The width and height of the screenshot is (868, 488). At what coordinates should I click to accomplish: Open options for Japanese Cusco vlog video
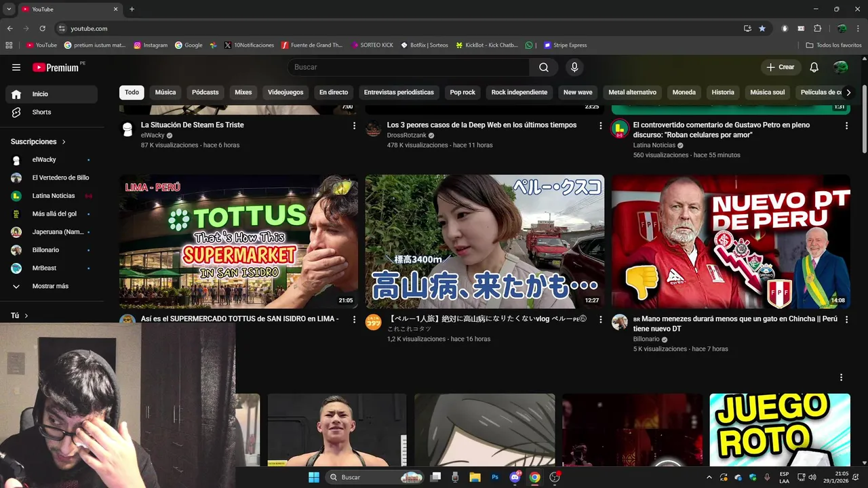[600, 320]
